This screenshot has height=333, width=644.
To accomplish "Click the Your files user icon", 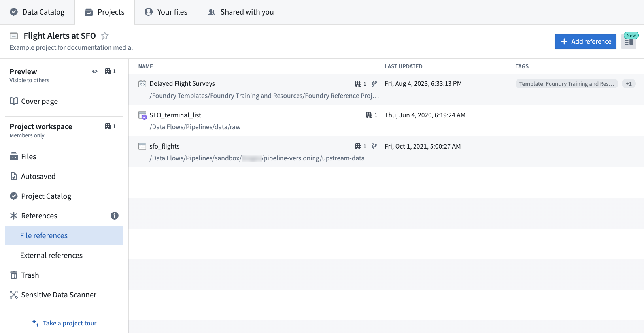I will click(149, 12).
